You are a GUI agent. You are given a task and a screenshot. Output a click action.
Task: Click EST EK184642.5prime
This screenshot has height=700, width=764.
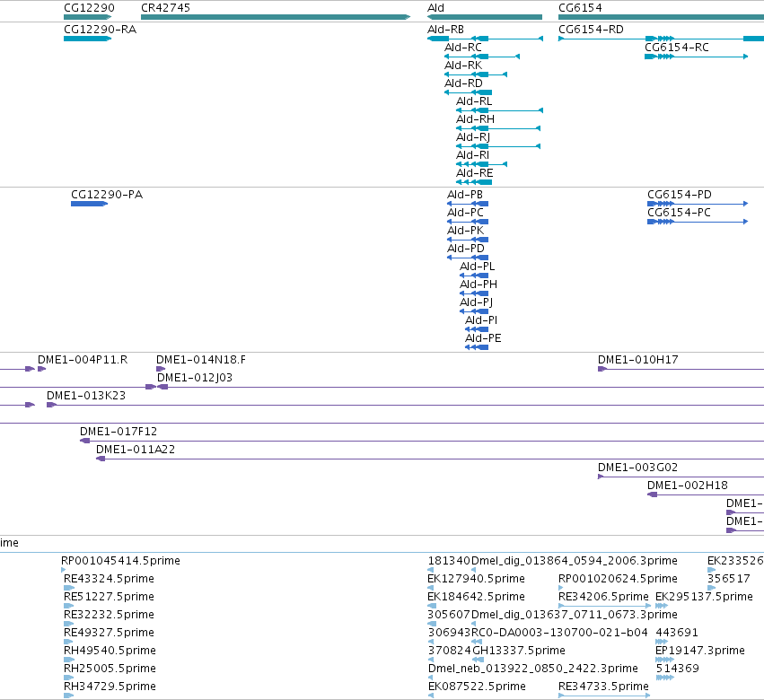(x=432, y=606)
